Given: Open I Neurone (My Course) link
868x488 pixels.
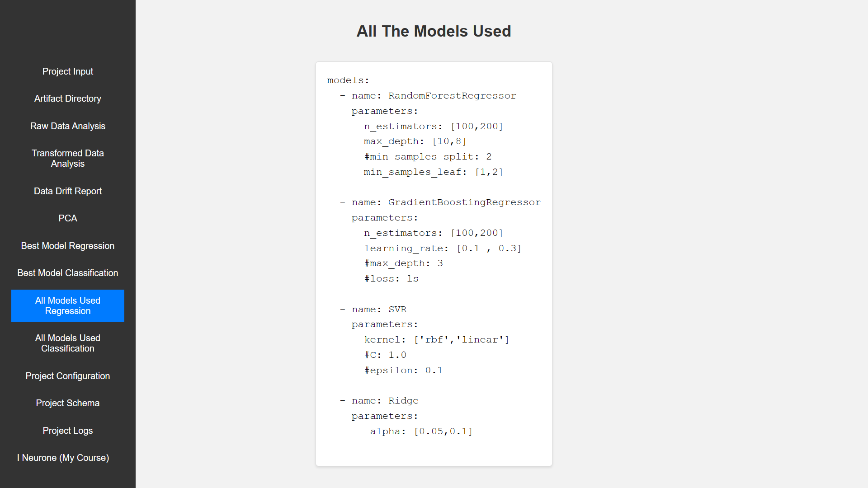Looking at the screenshot, I should [63, 457].
